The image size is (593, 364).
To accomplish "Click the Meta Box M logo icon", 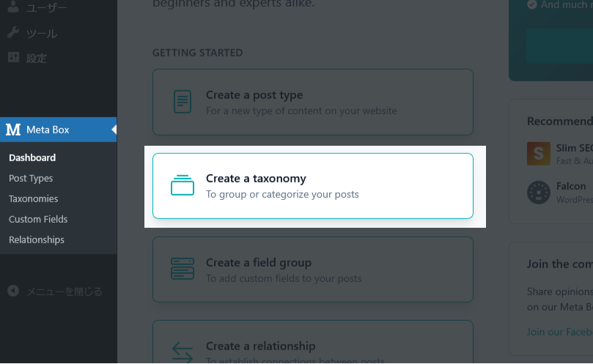I will click(x=13, y=130).
